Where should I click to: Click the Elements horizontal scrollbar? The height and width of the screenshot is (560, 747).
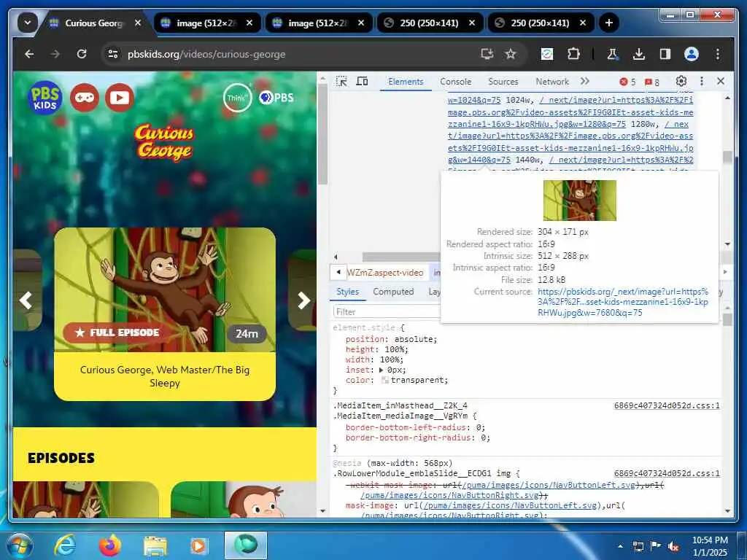tap(400, 257)
